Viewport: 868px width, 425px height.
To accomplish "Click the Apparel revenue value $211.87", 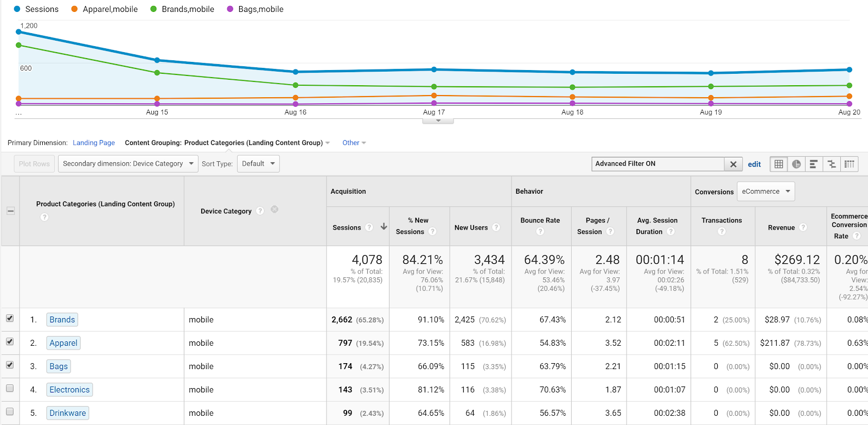I will click(x=775, y=343).
